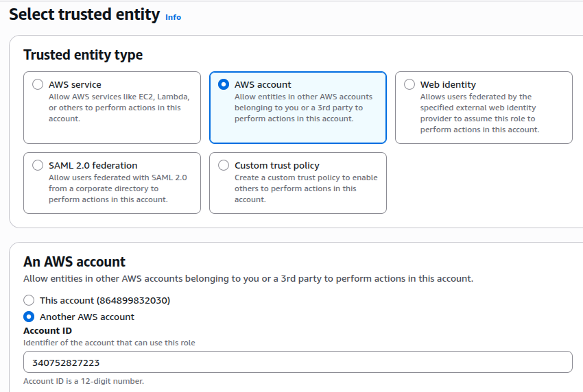Select the AWS account radio button

224,84
